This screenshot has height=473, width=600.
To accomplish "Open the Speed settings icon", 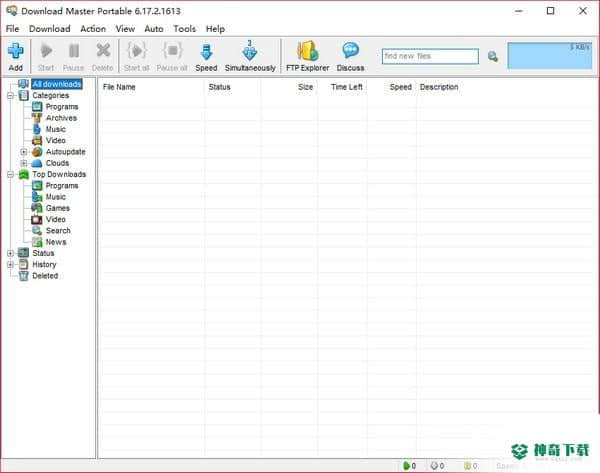I will [206, 52].
